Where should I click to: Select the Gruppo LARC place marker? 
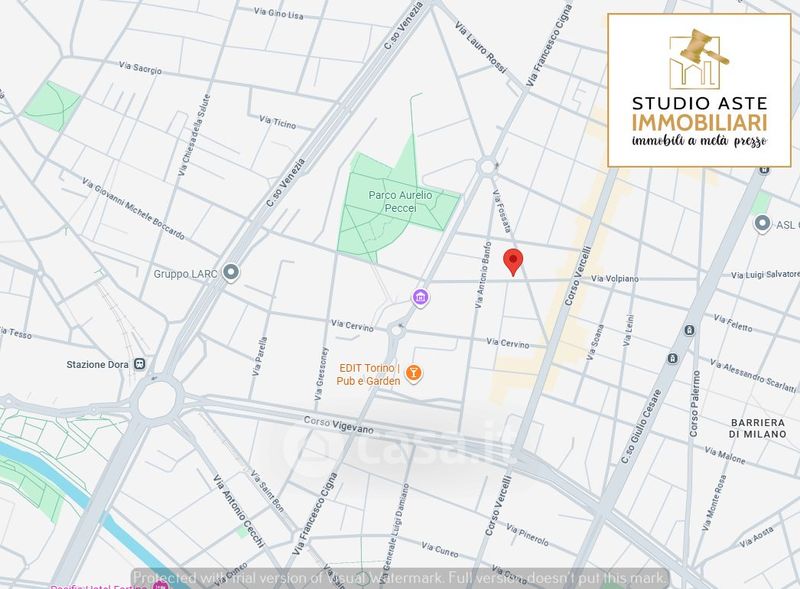coord(232,272)
